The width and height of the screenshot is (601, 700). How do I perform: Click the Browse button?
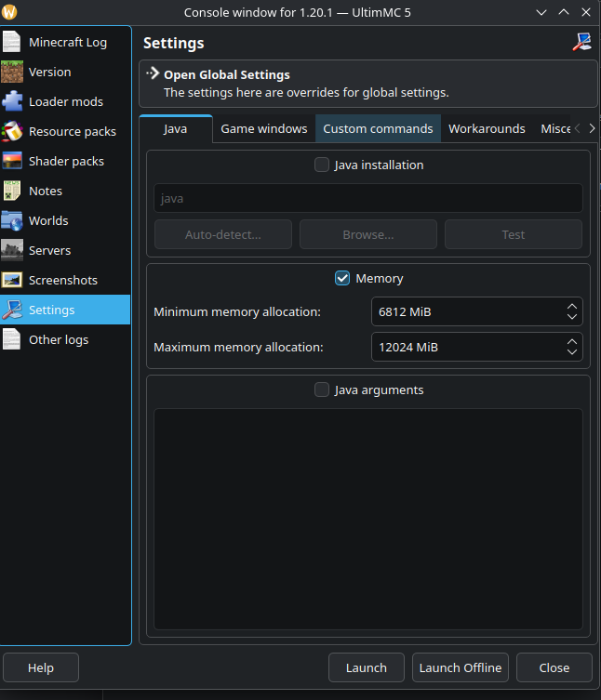click(368, 234)
